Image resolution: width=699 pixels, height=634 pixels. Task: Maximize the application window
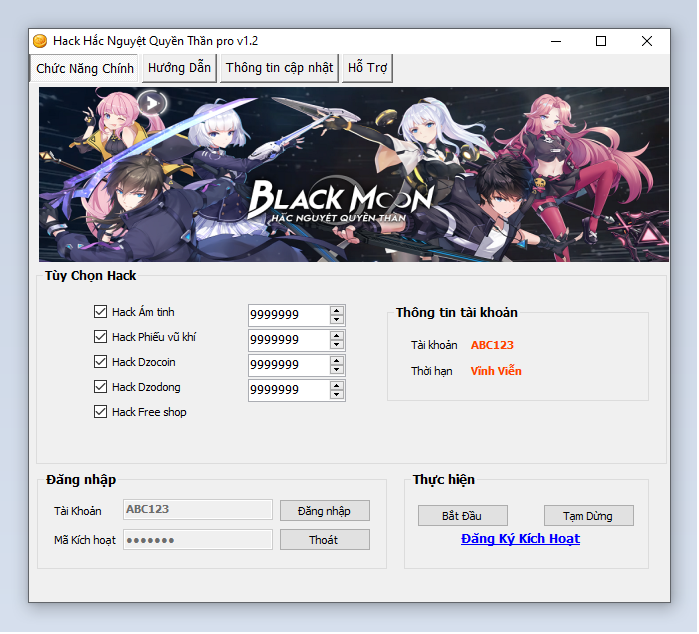pos(601,41)
